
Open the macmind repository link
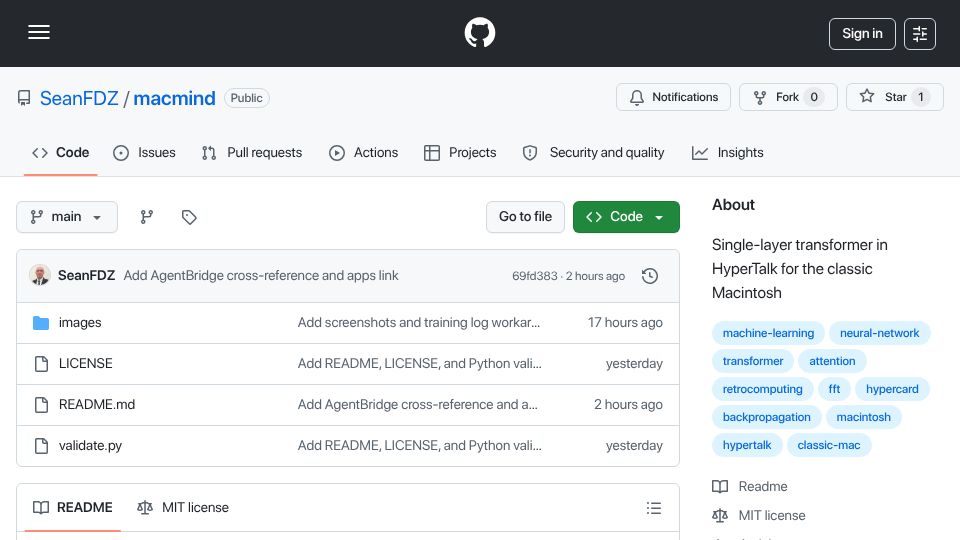pos(174,98)
